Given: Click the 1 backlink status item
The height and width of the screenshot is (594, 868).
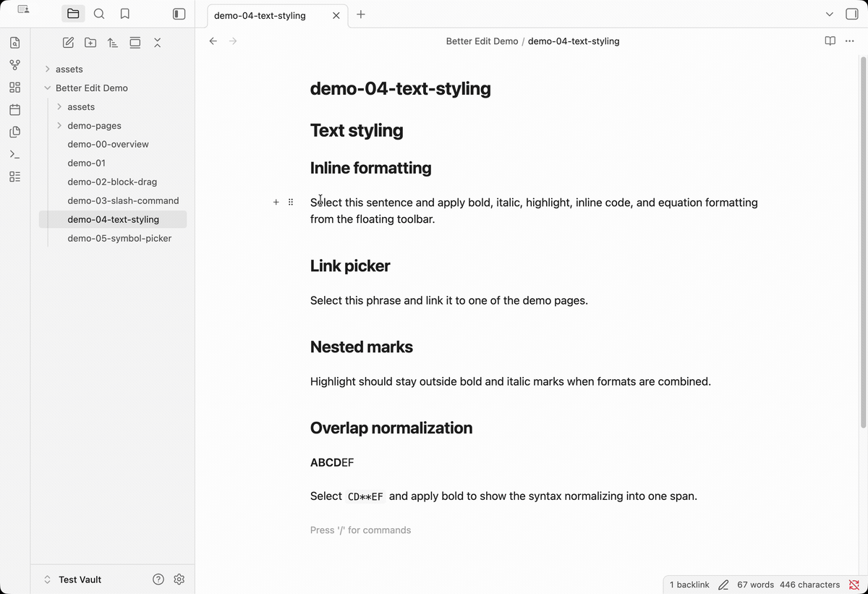Looking at the screenshot, I should point(689,585).
